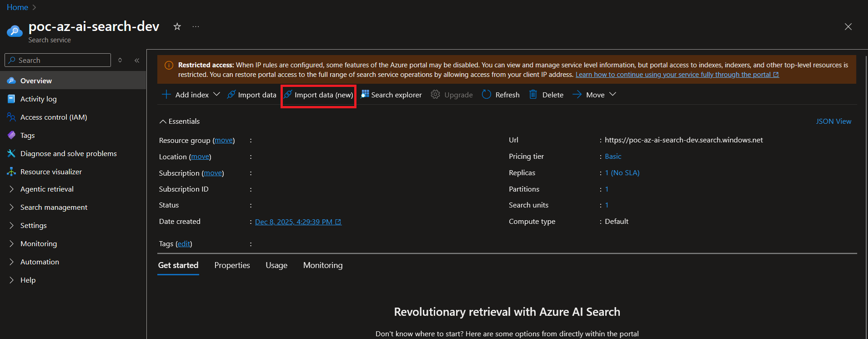Click the Import data plug icon
Image resolution: width=868 pixels, height=339 pixels.
point(231,95)
